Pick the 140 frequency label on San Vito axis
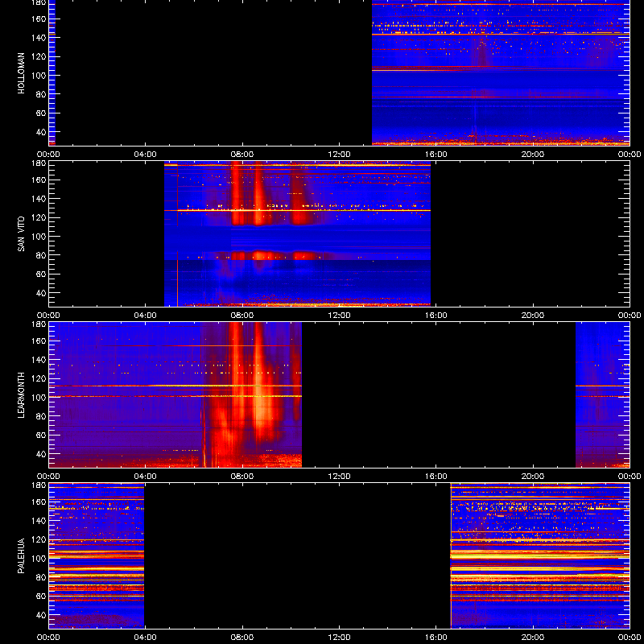The image size is (644, 644). (40, 199)
